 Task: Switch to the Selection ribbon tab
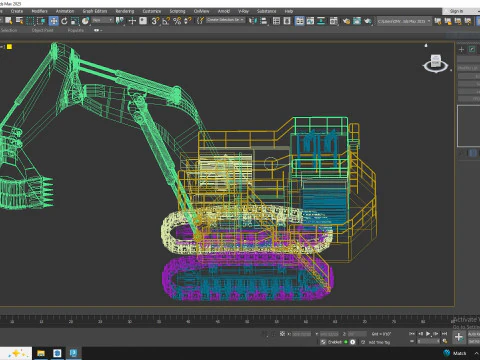[9, 30]
